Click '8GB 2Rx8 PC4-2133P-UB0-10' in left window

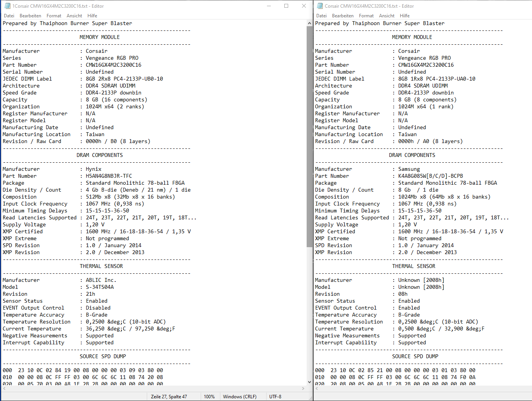point(124,79)
